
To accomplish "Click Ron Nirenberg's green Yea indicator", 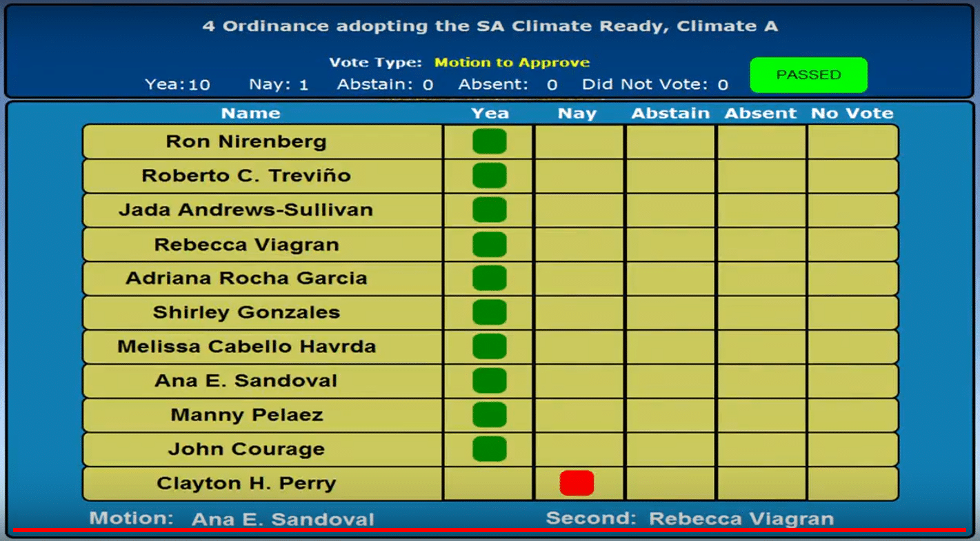I will (489, 141).
